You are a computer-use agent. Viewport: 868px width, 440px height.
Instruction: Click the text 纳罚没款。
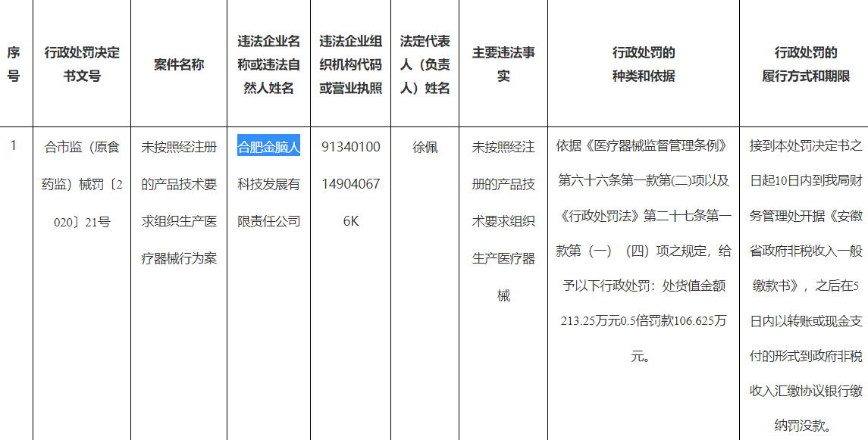point(805,426)
